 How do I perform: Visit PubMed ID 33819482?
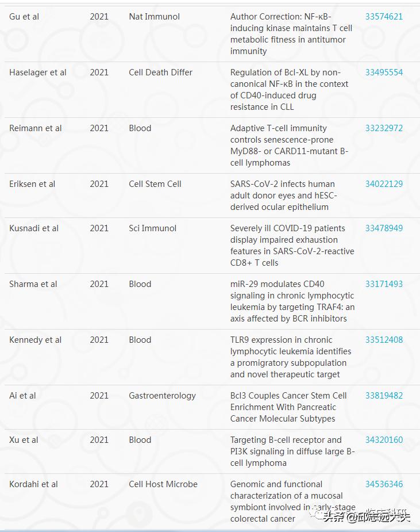384,396
